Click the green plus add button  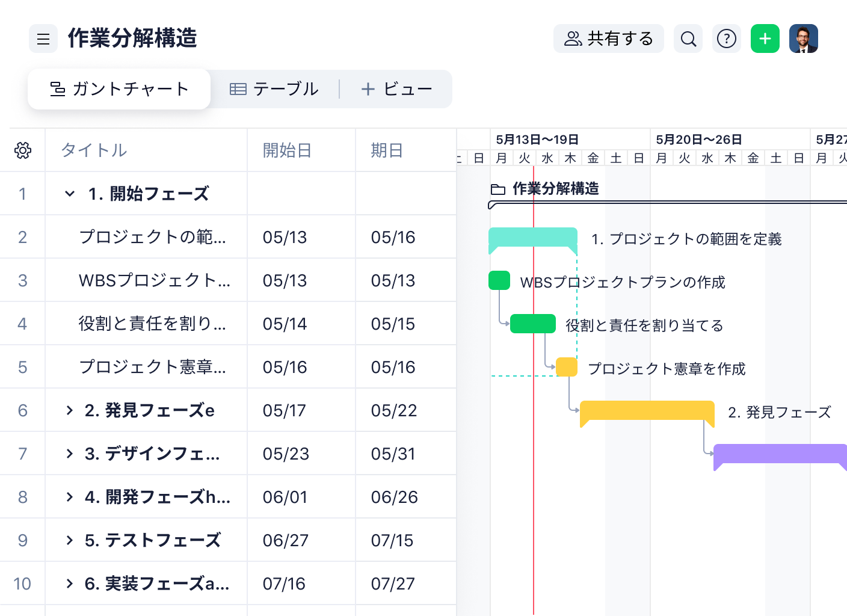point(765,39)
